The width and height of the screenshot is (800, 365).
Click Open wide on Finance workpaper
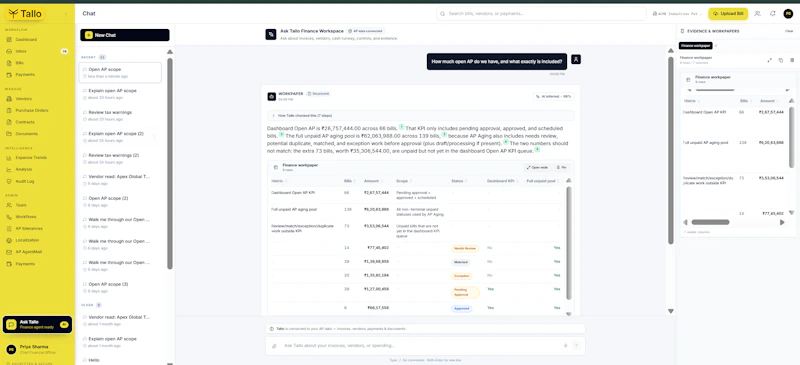tap(538, 167)
